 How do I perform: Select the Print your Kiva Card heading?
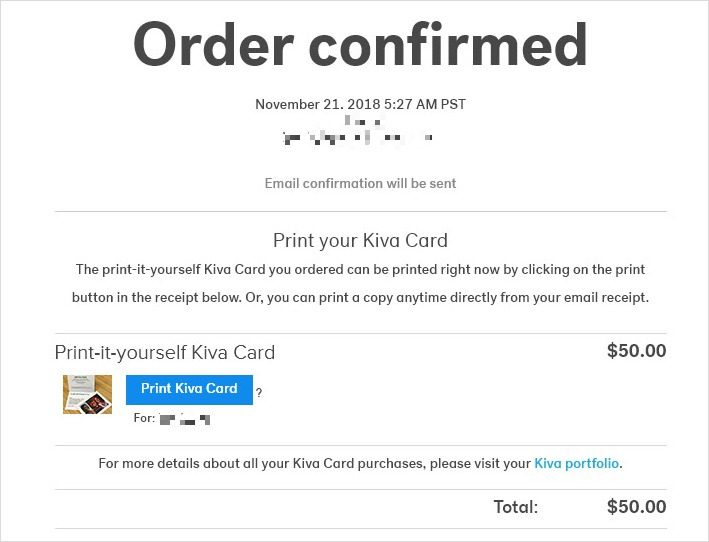coord(360,240)
